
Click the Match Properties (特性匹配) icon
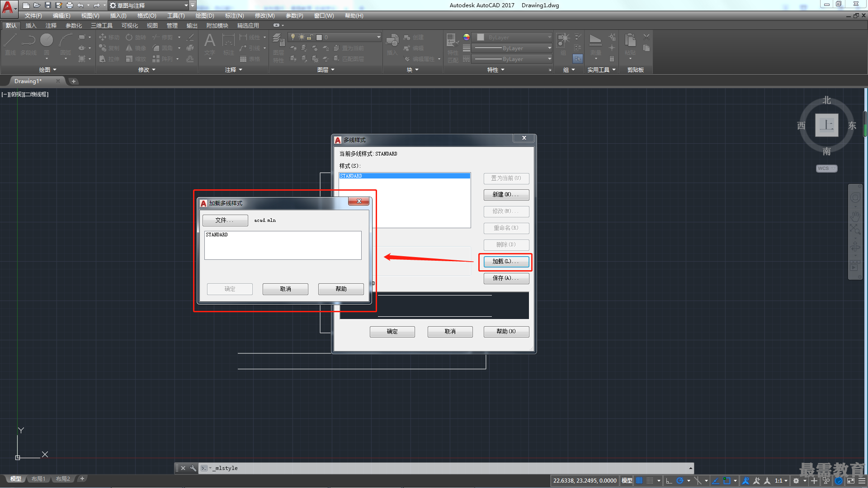click(x=453, y=47)
